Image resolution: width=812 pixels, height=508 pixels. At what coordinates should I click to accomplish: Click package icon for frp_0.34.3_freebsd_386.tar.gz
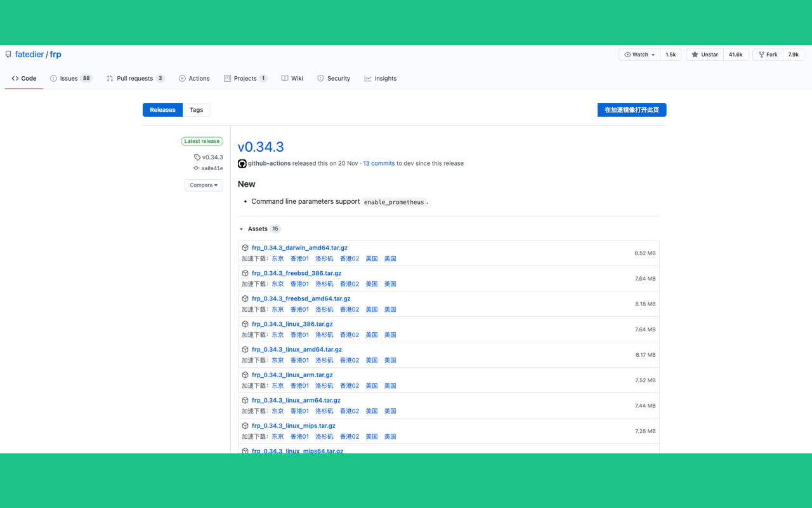point(246,273)
